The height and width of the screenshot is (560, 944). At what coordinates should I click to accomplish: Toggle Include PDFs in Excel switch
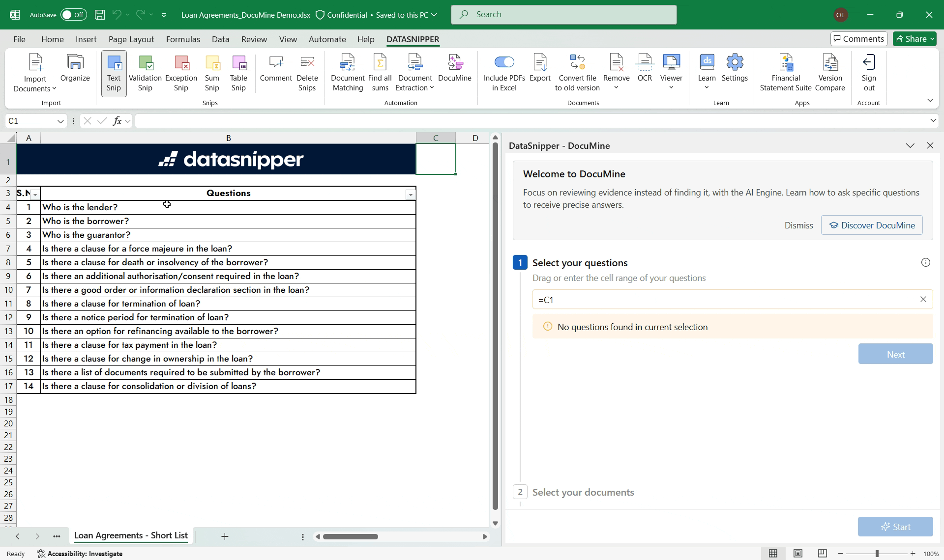click(504, 62)
